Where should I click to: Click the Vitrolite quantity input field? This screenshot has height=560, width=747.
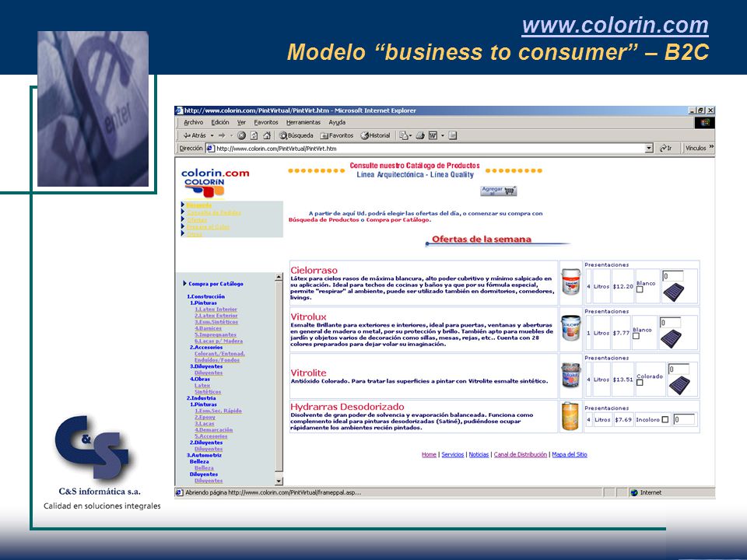[x=679, y=369]
